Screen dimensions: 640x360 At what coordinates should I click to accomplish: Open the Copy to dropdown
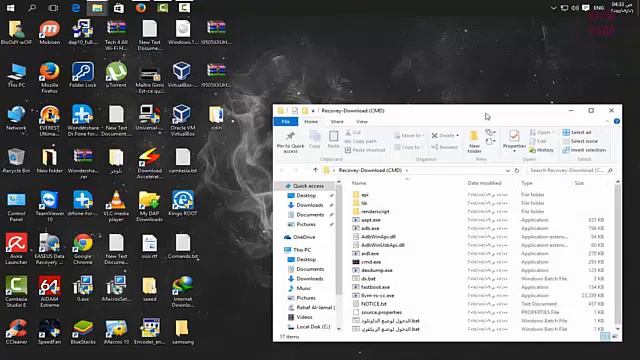tap(408, 147)
